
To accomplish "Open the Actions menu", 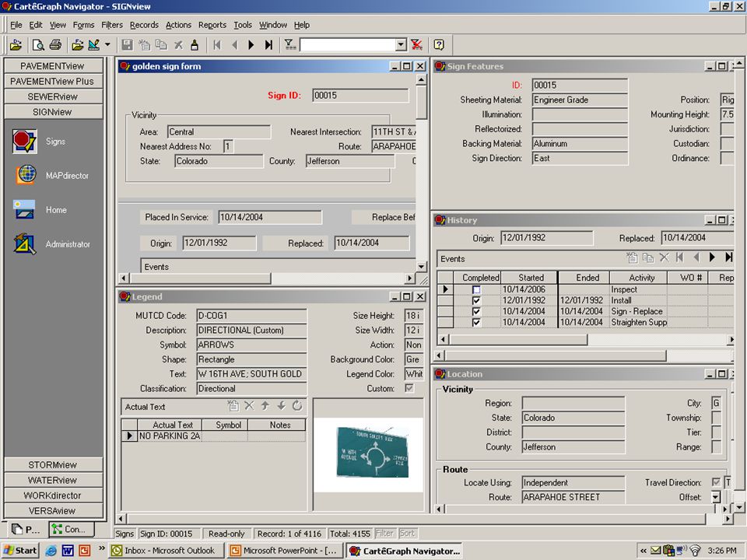I will [x=178, y=25].
